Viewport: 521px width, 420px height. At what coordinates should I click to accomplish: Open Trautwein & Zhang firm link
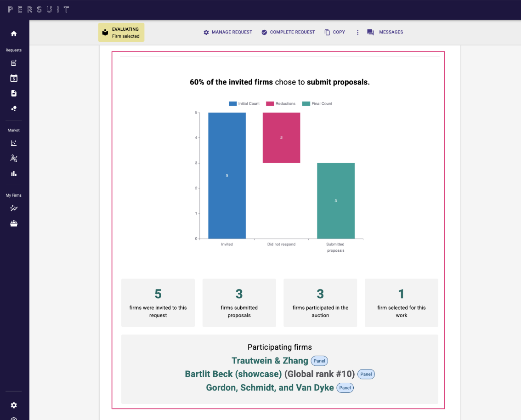pyautogui.click(x=270, y=361)
